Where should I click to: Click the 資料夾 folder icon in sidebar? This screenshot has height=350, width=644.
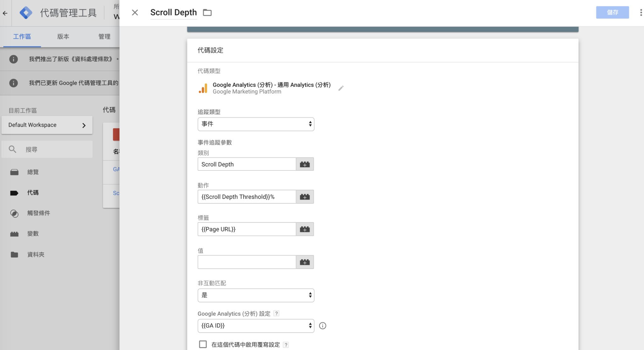pos(14,254)
